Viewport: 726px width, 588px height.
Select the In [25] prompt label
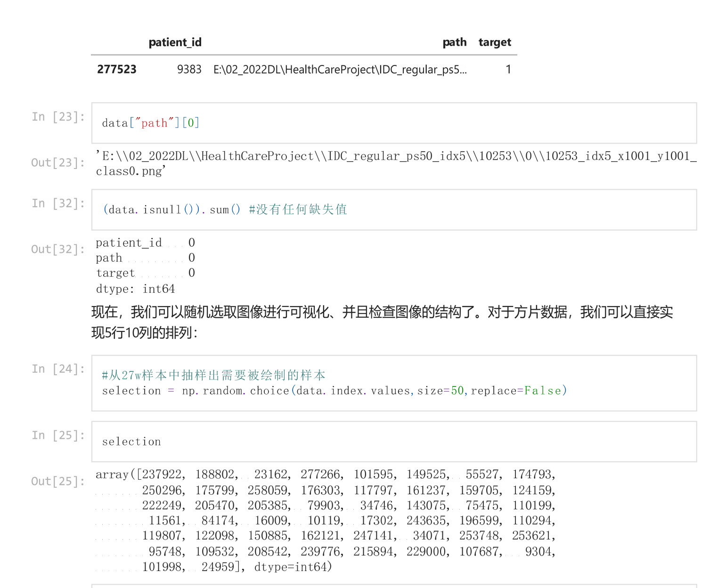click(58, 435)
